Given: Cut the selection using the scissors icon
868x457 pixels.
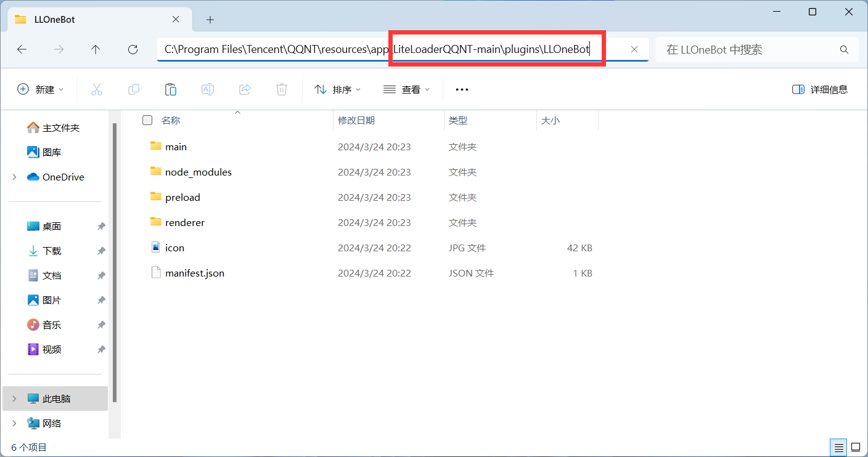Looking at the screenshot, I should tap(97, 89).
